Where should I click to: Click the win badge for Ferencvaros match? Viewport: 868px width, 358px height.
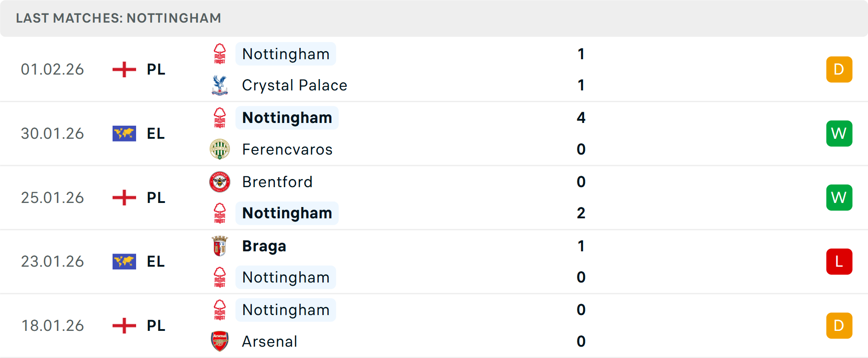pyautogui.click(x=839, y=133)
